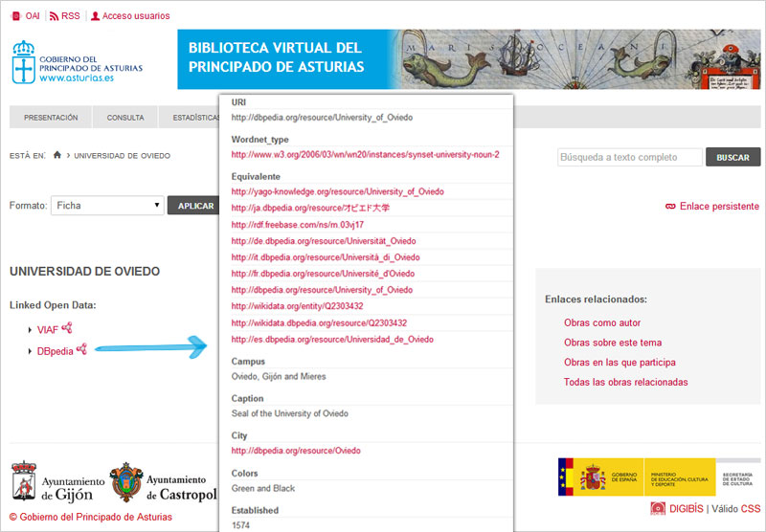Click Biblioteca Virtual del Principado banner
This screenshot has height=532, width=766.
pyautogui.click(x=468, y=59)
